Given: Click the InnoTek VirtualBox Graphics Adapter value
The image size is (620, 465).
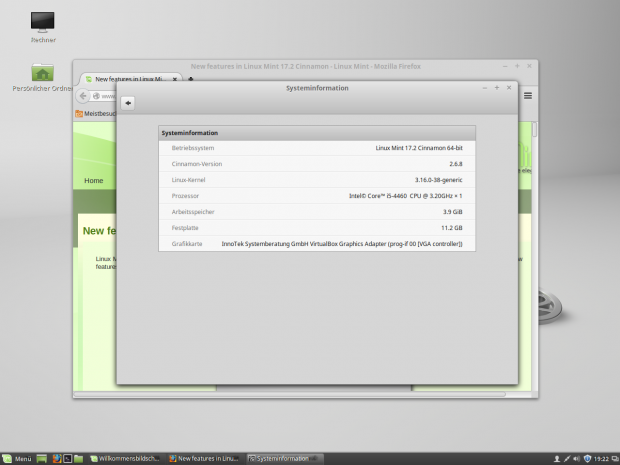Looking at the screenshot, I should click(x=342, y=244).
